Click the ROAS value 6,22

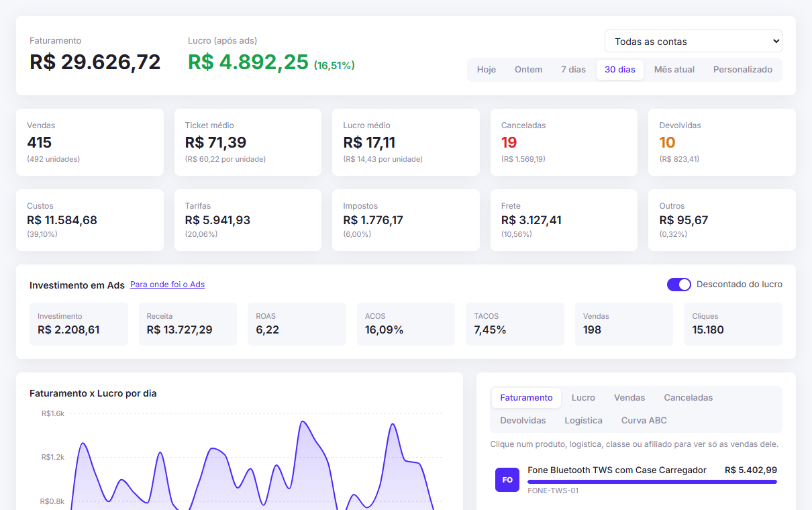point(267,330)
